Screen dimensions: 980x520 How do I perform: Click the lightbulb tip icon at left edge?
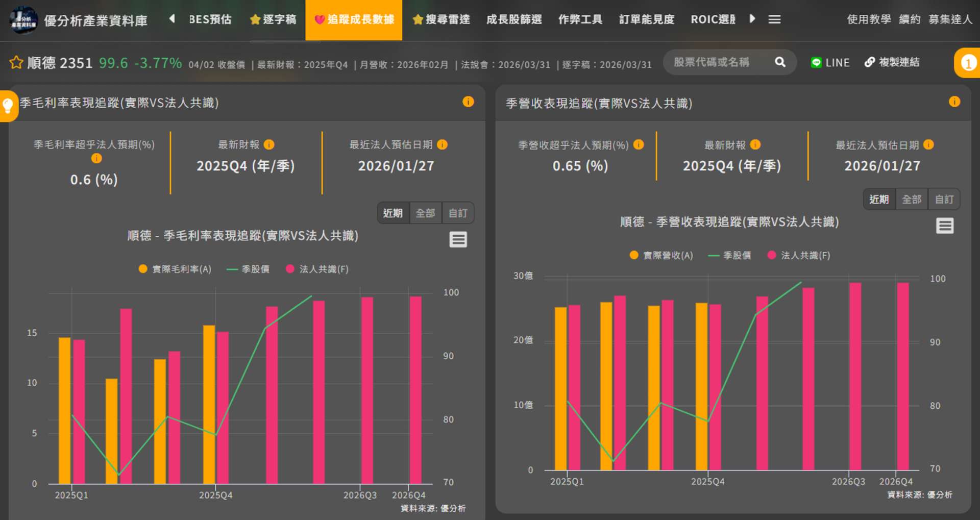[x=8, y=106]
